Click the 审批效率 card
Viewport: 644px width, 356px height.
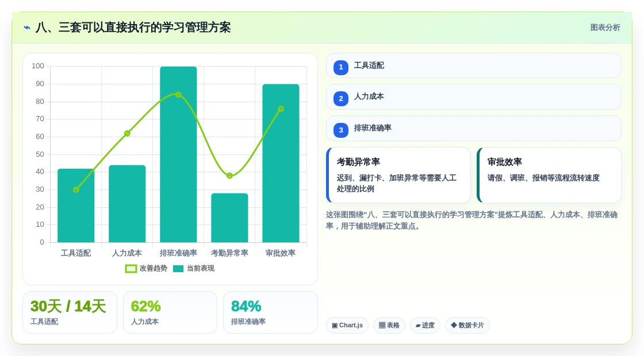coord(549,175)
